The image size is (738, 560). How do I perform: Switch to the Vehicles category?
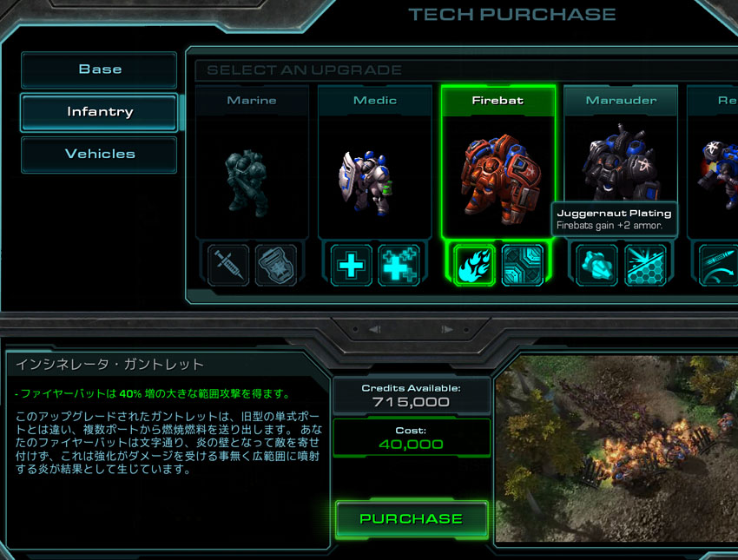click(99, 155)
